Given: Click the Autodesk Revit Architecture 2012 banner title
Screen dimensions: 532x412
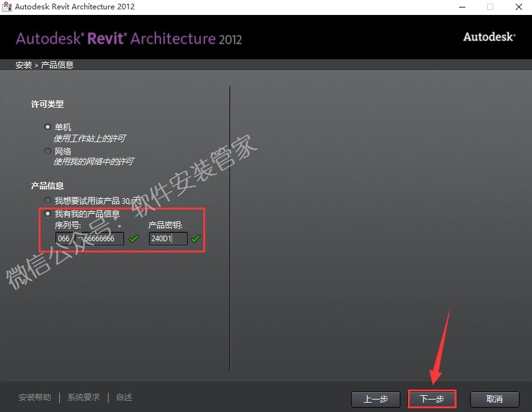Looking at the screenshot, I should point(128,39).
